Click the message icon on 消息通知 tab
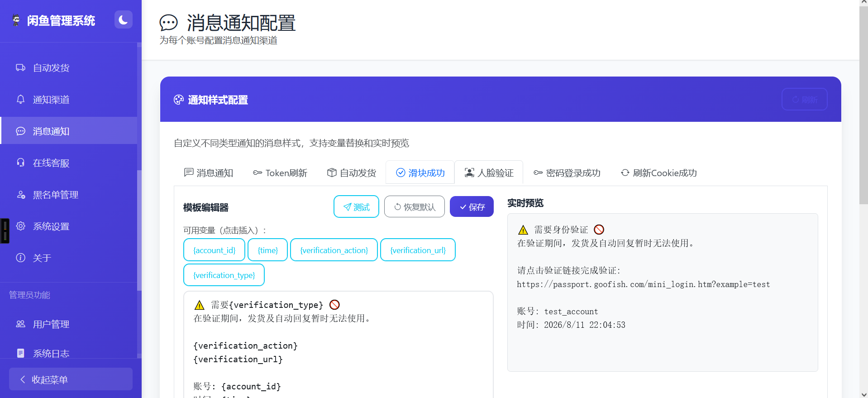 pos(189,173)
